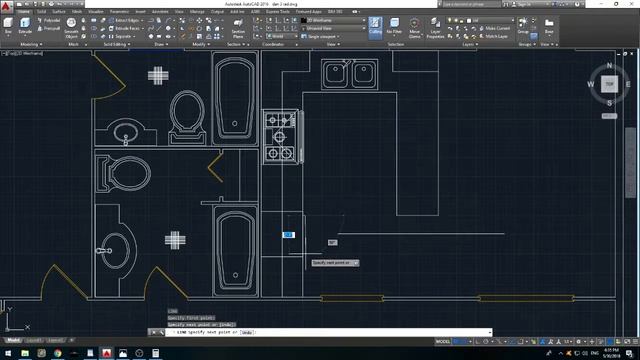Open the World coordinate system dropdown
The width and height of the screenshot is (640, 360).
pos(282,36)
